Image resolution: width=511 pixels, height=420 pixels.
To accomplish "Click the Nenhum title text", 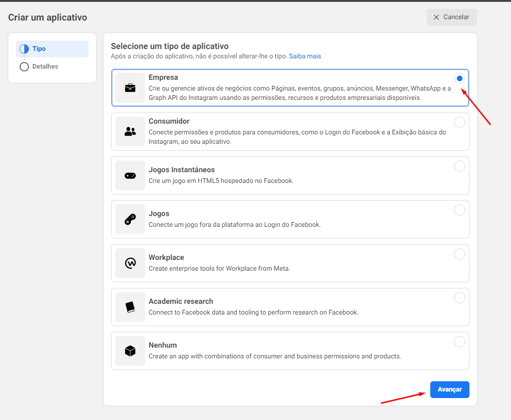I will [162, 345].
